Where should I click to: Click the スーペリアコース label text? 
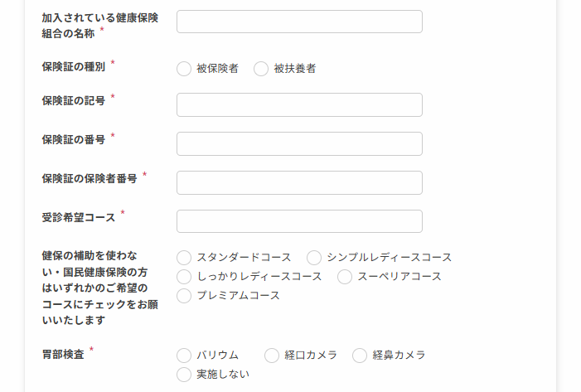pos(399,277)
